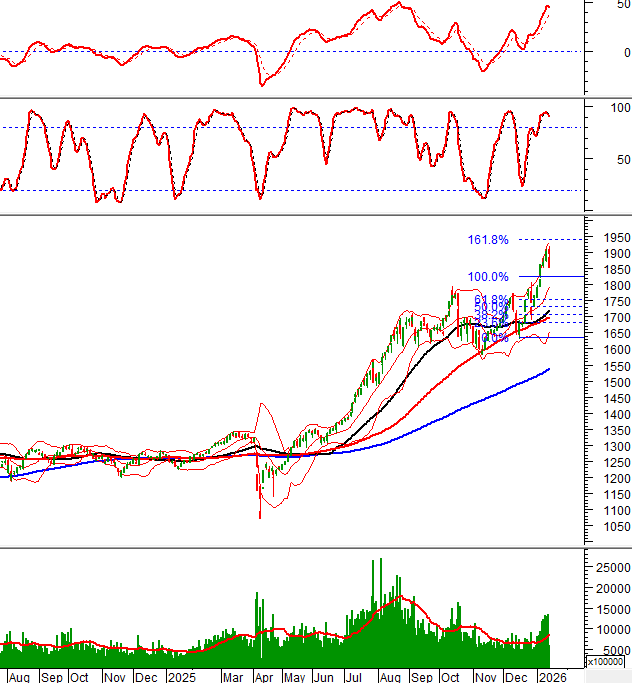The width and height of the screenshot is (632, 683).
Task: Click the 1050 price axis value
Action: pos(613,527)
